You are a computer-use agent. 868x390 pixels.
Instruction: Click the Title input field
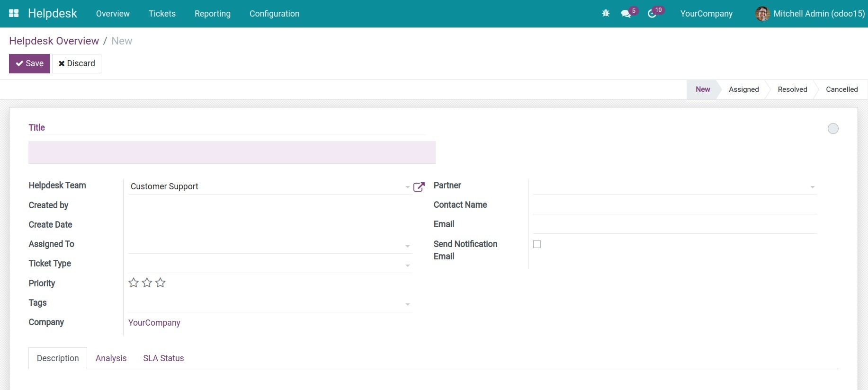[232, 152]
